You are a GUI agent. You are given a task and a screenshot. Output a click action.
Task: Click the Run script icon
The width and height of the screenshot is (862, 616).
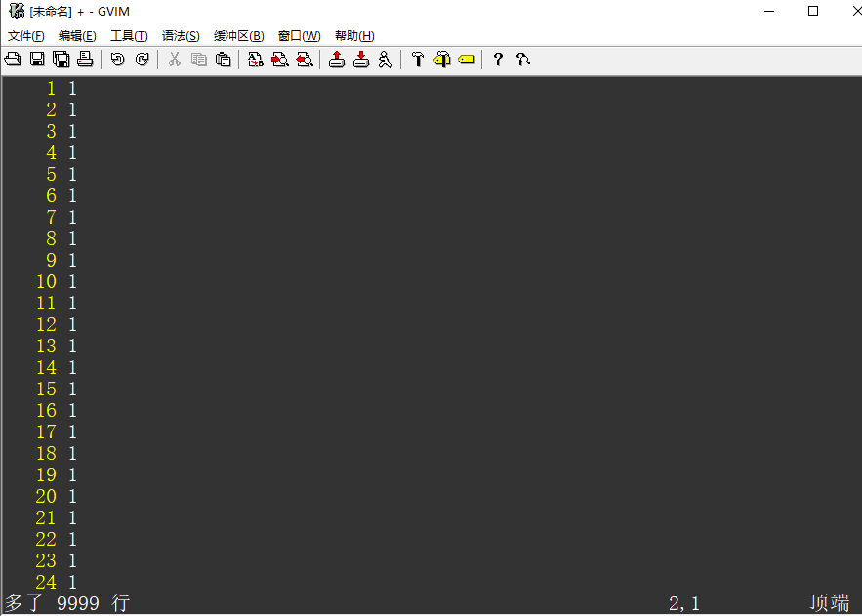[385, 60]
